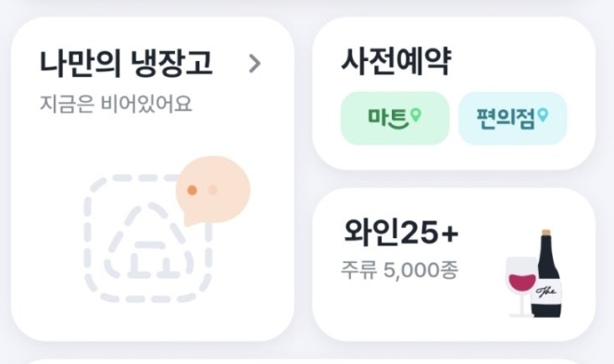Screen dimensions: 614x364
Task: Open the 나만의 냉장고 card area
Action: [x=152, y=179]
